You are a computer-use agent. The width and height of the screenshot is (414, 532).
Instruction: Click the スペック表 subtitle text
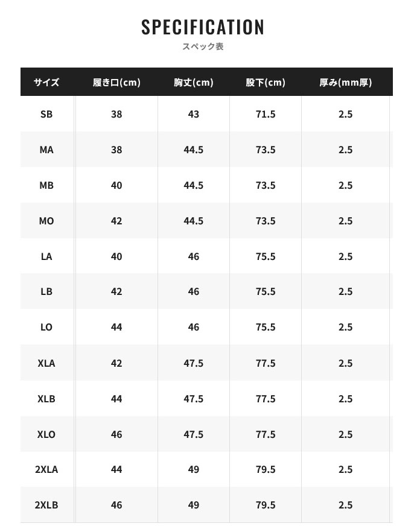[203, 46]
